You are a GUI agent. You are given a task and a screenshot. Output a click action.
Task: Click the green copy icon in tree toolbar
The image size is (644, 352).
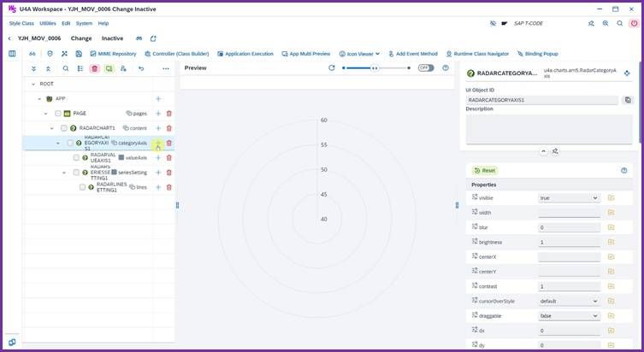[109, 68]
